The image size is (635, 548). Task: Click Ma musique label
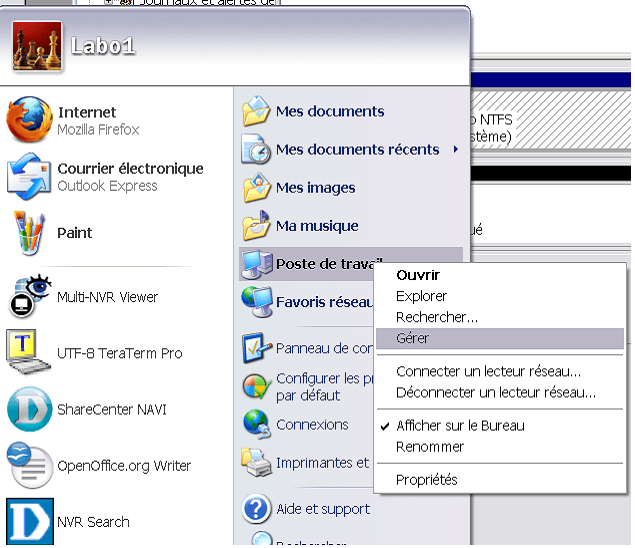pos(317,226)
